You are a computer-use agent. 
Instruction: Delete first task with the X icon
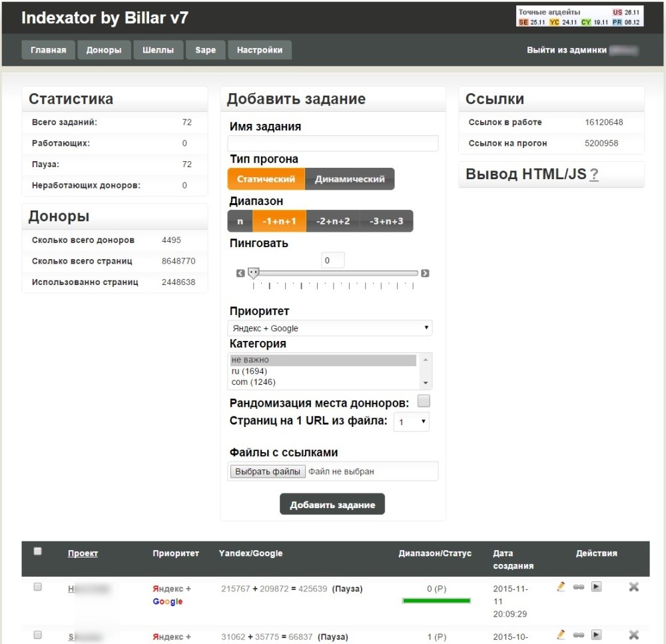633,587
